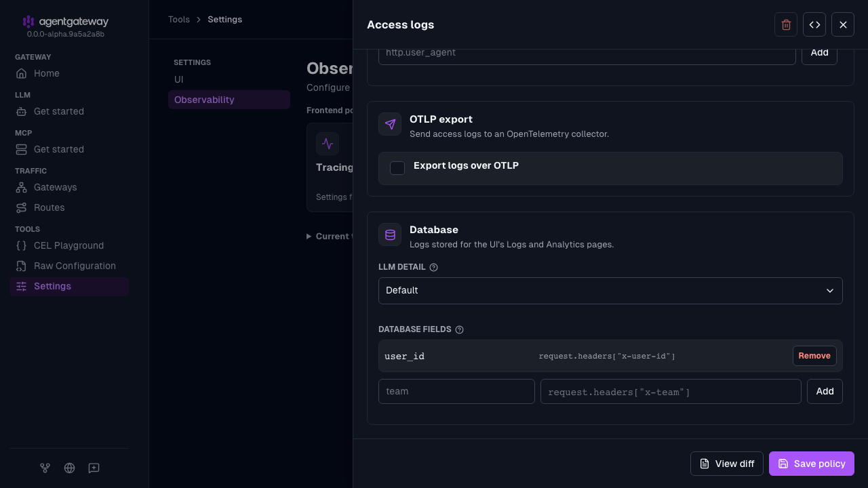The image size is (868, 488).
Task: Click the Gateways network icon
Action: pyautogui.click(x=22, y=187)
